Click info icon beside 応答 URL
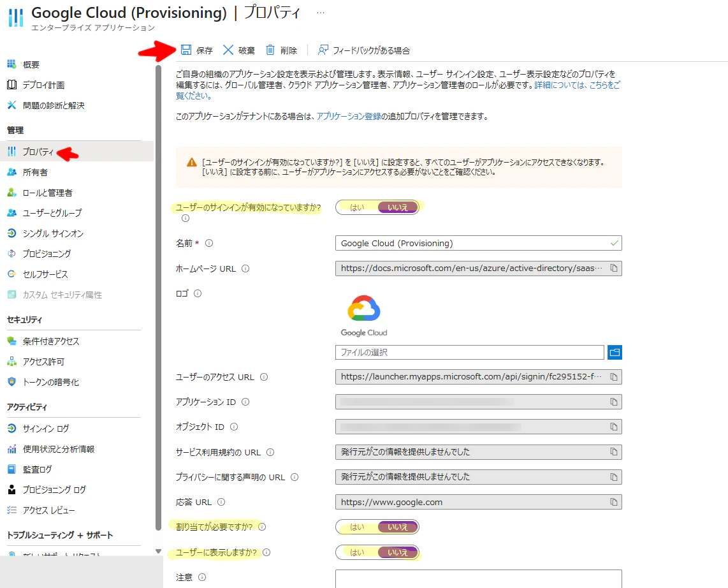The height and width of the screenshot is (588, 728). point(221,502)
